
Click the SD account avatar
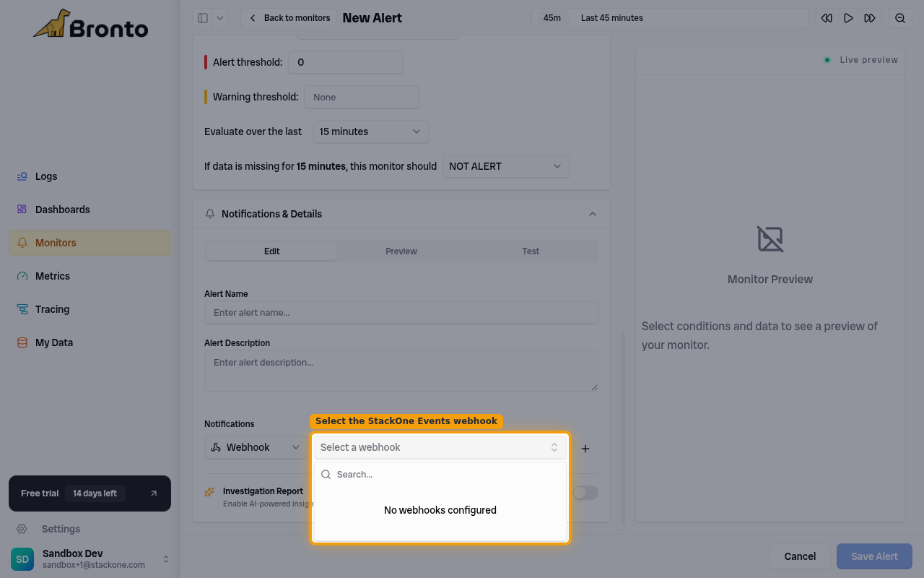tap(22, 559)
